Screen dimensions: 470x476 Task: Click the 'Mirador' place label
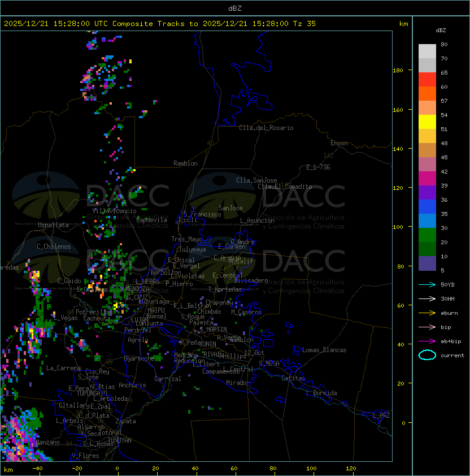click(238, 383)
